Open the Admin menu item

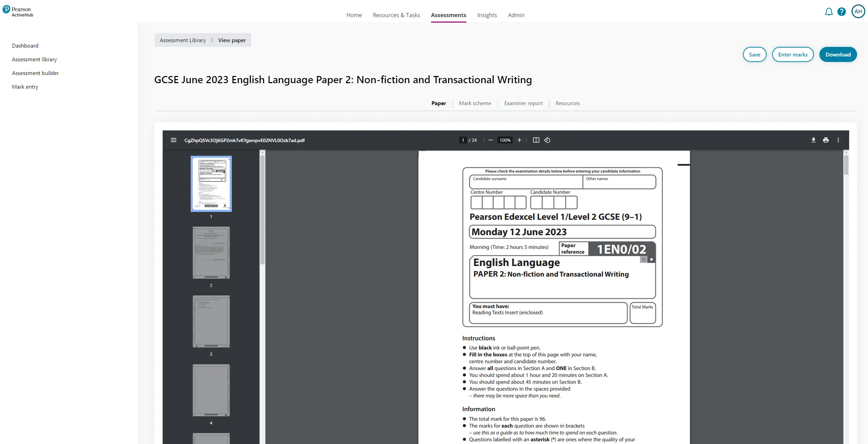coord(516,15)
